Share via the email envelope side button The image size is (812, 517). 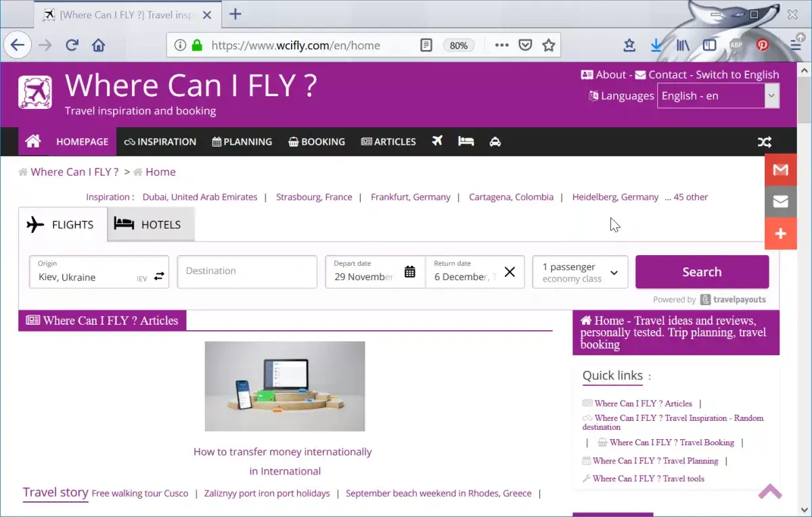pyautogui.click(x=781, y=202)
